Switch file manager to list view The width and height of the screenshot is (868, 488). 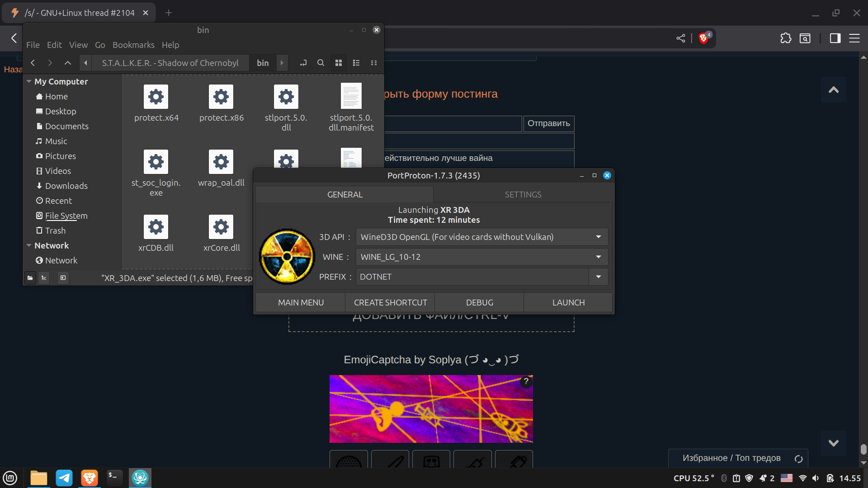pyautogui.click(x=356, y=63)
